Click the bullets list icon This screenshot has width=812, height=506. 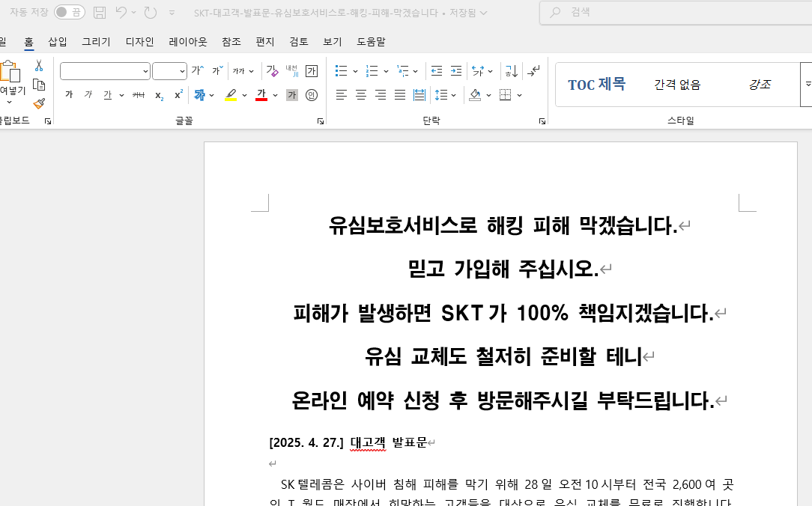pos(342,70)
